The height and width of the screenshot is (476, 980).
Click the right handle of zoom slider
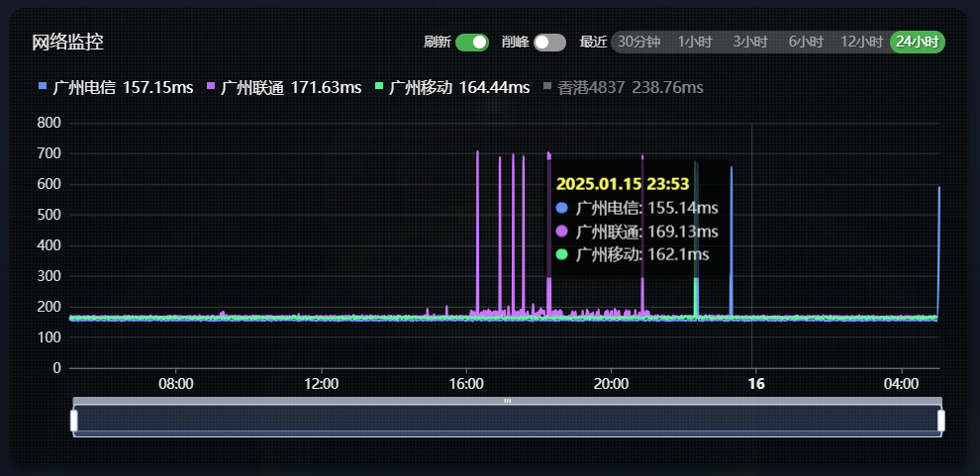point(940,421)
